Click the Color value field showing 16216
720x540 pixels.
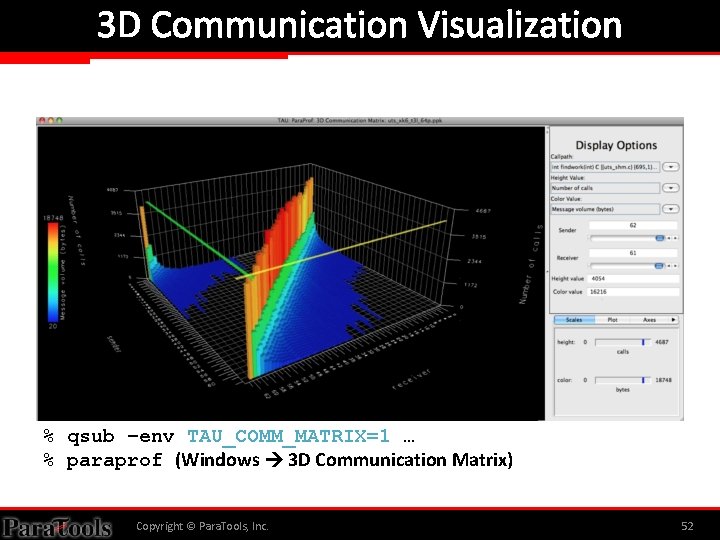click(633, 292)
